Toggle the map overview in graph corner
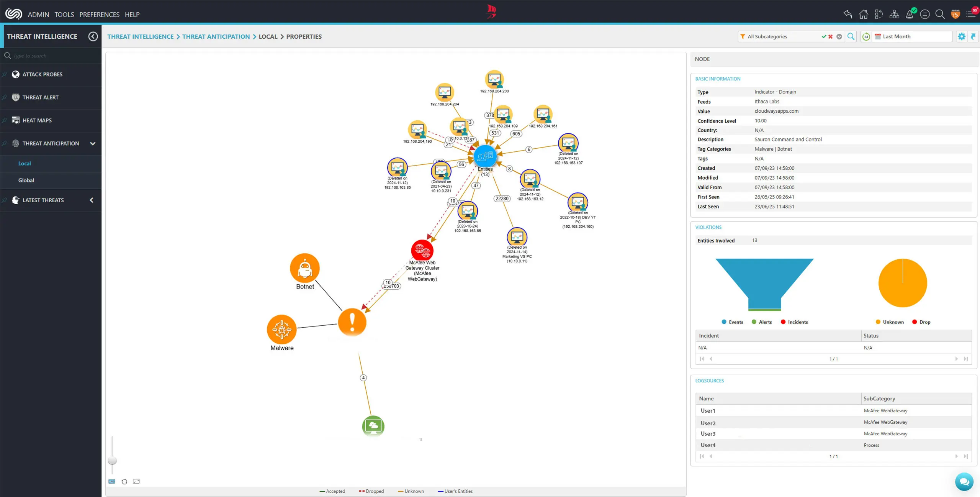This screenshot has height=497, width=980. 112,481
